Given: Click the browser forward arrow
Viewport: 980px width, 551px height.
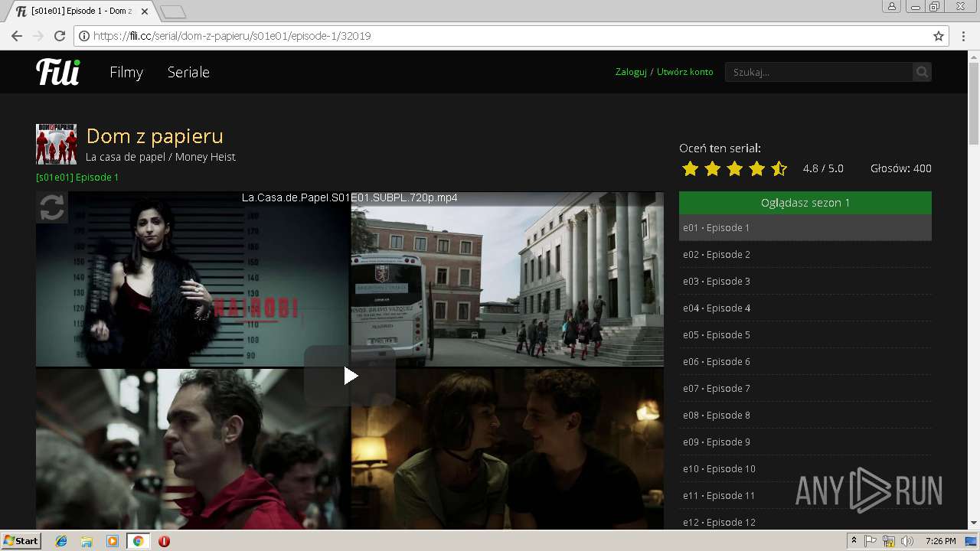Looking at the screenshot, I should point(38,36).
